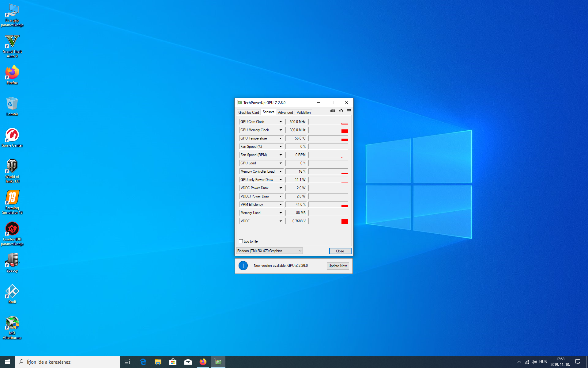Viewport: 588px width, 368px height.
Task: Expand the GPU Core Clock sensor dropdown
Action: click(x=280, y=122)
